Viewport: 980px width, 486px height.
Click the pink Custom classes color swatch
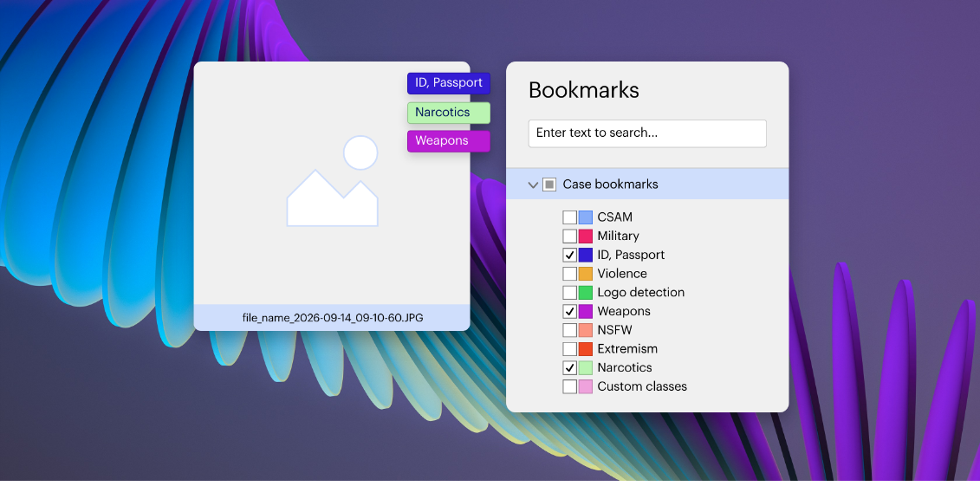click(x=586, y=387)
